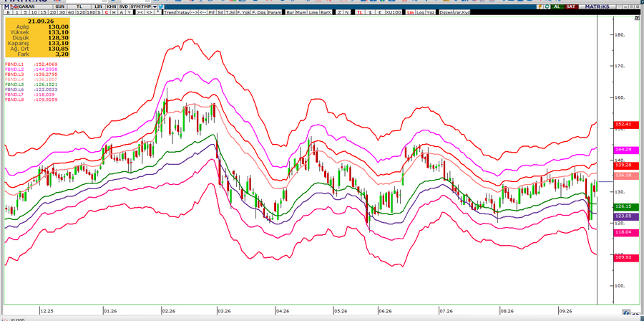Switch to BarX chart type
This screenshot has height=321, width=644.
pyautogui.click(x=326, y=12)
